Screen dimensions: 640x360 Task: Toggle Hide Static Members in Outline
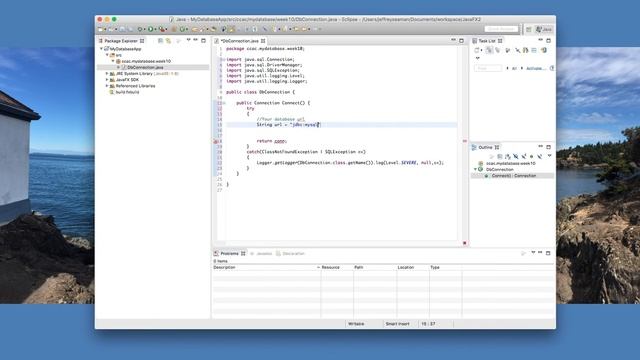(x=524, y=156)
